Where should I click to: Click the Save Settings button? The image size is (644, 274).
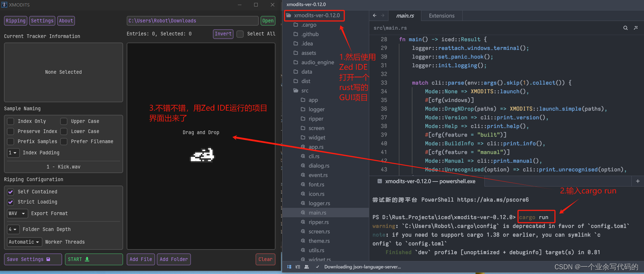(x=33, y=259)
